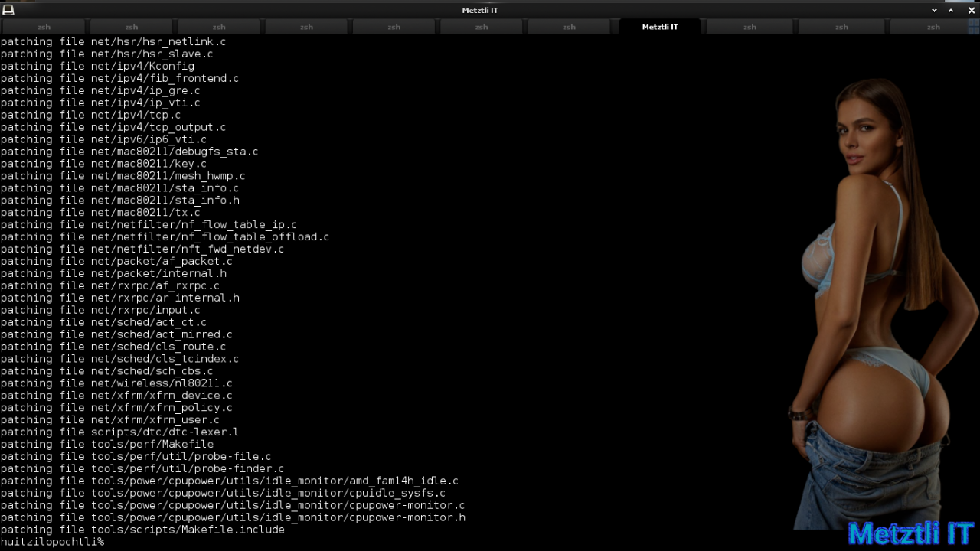Click the line net/mac80211/mesh_hwmp.c
This screenshot has height=551, width=980.
pyautogui.click(x=122, y=176)
